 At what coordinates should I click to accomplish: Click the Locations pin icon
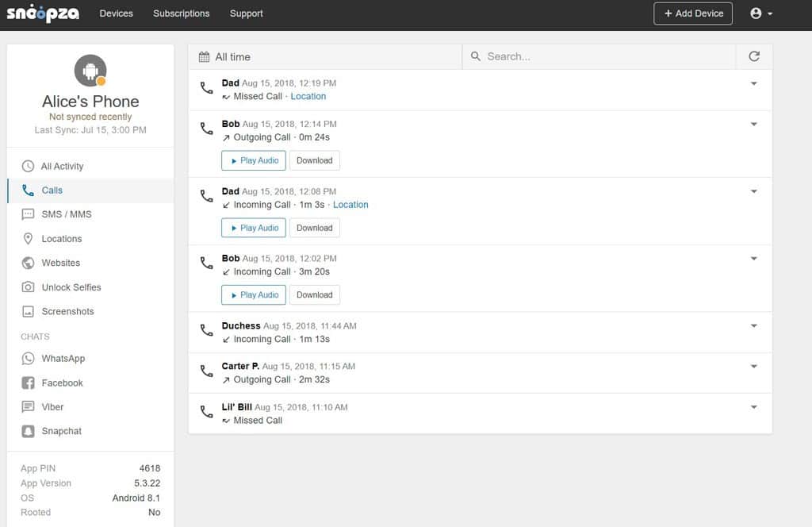[x=28, y=239]
